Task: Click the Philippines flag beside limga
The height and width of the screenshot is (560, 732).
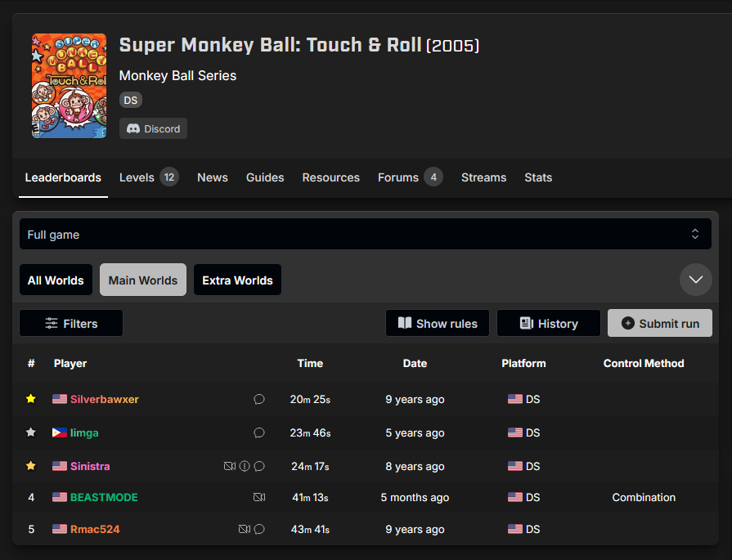Action: tap(59, 432)
